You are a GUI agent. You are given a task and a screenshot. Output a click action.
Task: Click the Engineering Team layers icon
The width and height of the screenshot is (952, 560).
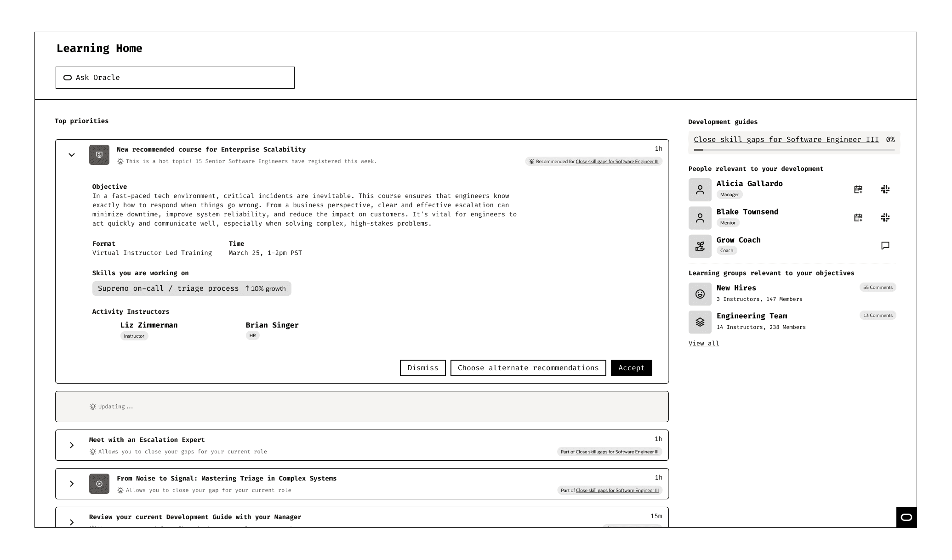tap(700, 322)
